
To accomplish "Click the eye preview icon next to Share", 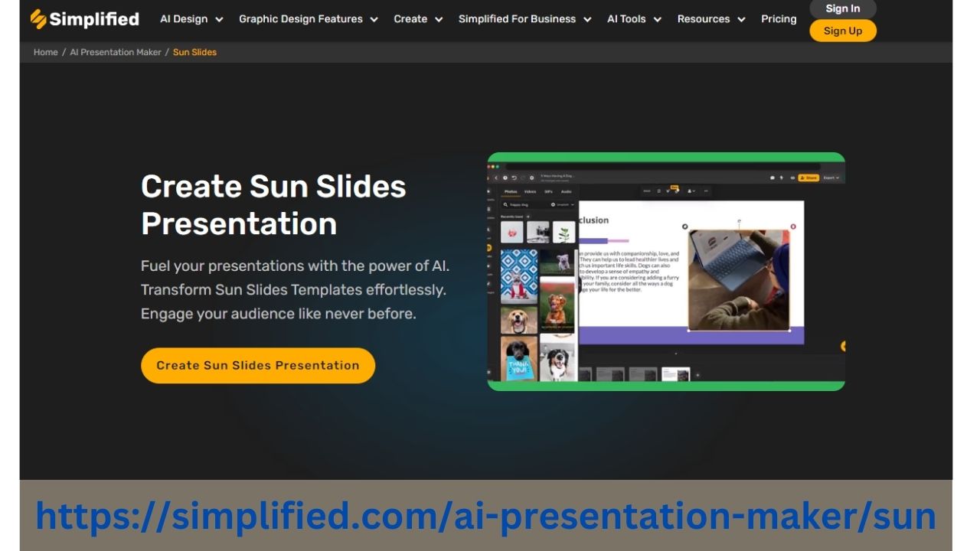I will click(793, 178).
